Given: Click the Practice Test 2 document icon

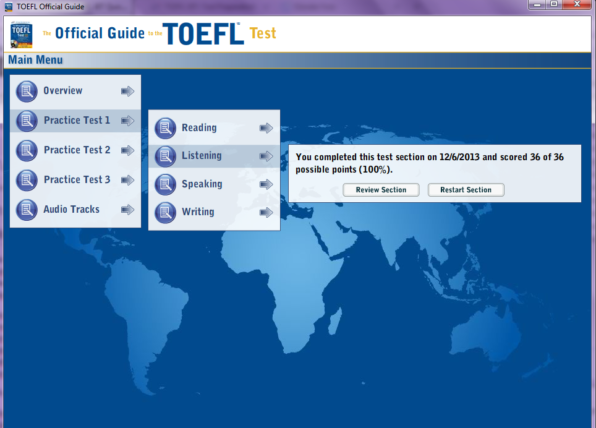Looking at the screenshot, I should point(27,151).
